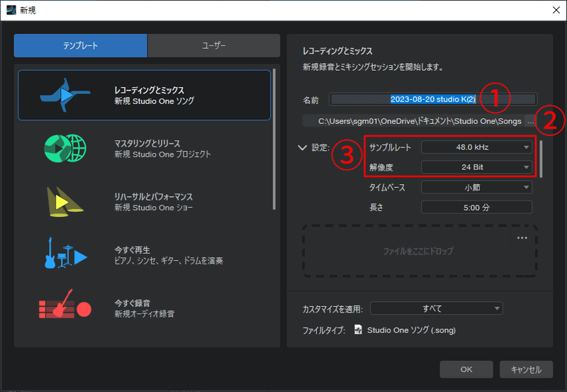Open the サンプルレート 48.0 kHz dropdown
567x392 pixels.
(x=476, y=147)
